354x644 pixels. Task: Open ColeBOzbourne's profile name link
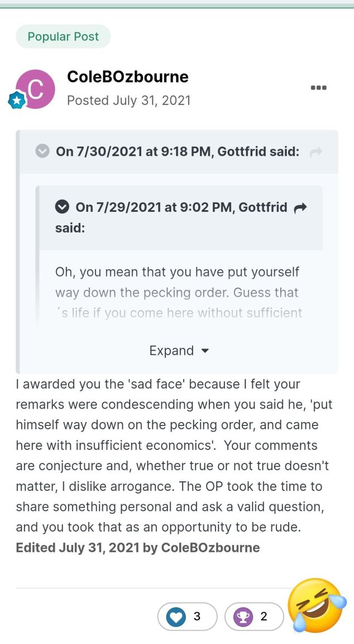click(x=127, y=77)
